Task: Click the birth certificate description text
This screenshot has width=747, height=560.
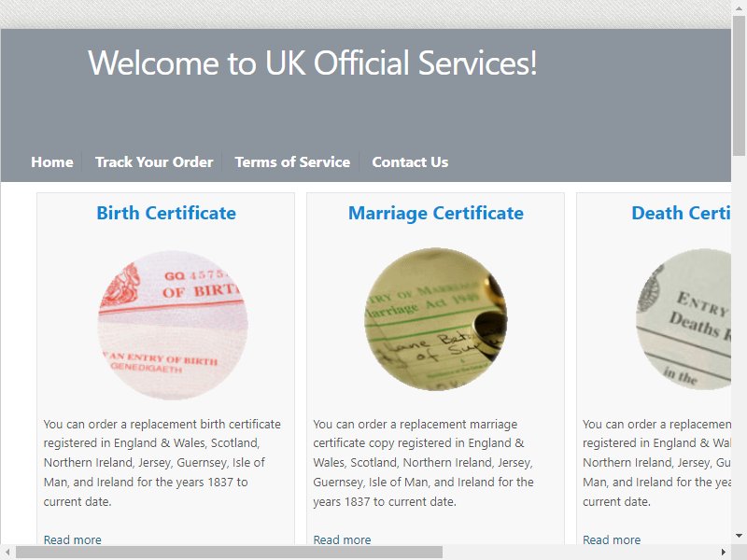Action: 162,463
